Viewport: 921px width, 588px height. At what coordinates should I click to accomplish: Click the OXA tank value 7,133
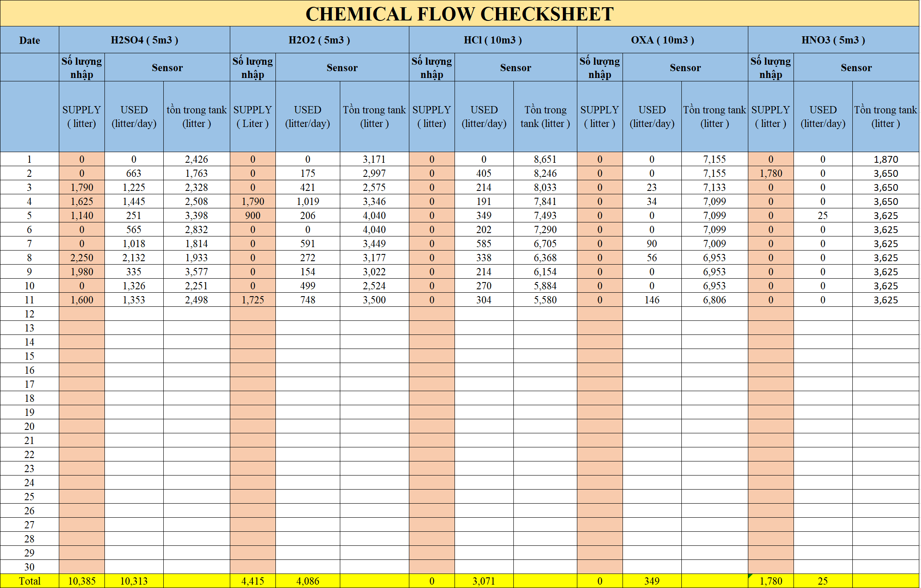[x=715, y=187]
